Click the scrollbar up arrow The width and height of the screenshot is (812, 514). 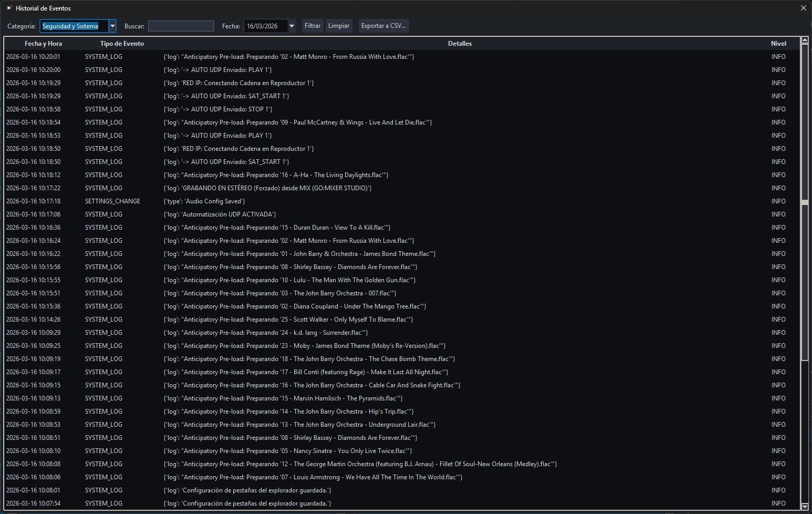tap(805, 40)
